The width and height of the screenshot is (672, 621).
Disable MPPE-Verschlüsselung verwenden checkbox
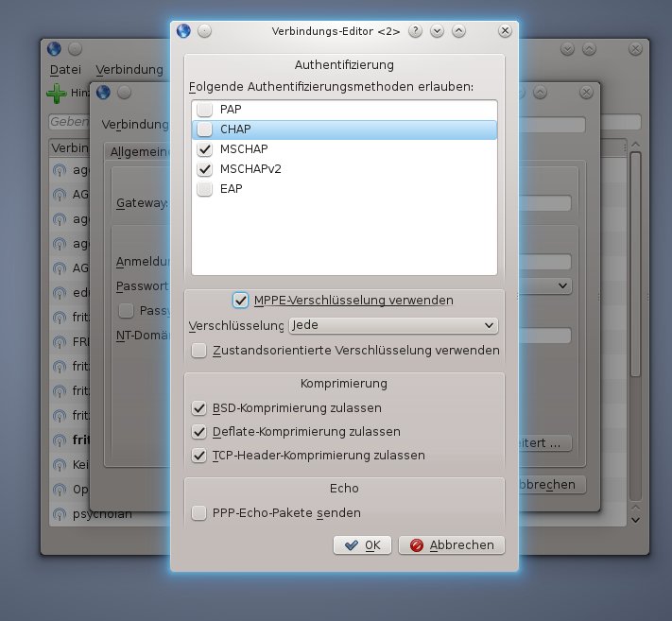point(240,301)
